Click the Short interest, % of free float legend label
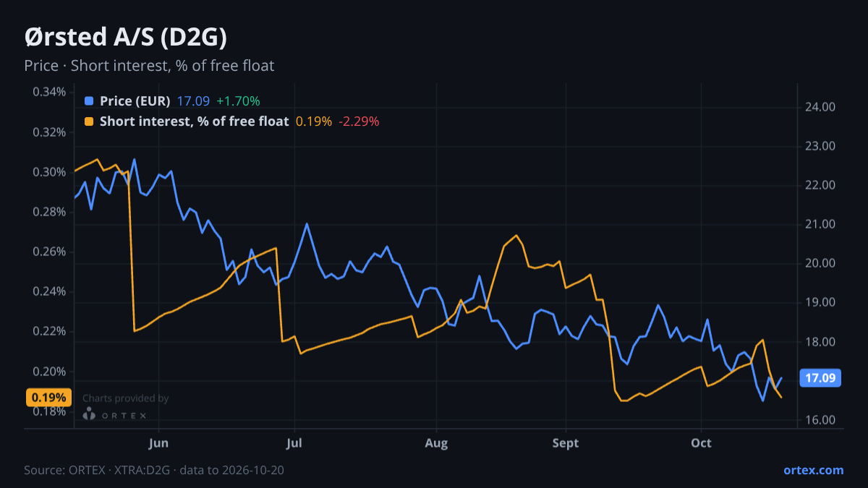This screenshot has height=488, width=868. [194, 121]
